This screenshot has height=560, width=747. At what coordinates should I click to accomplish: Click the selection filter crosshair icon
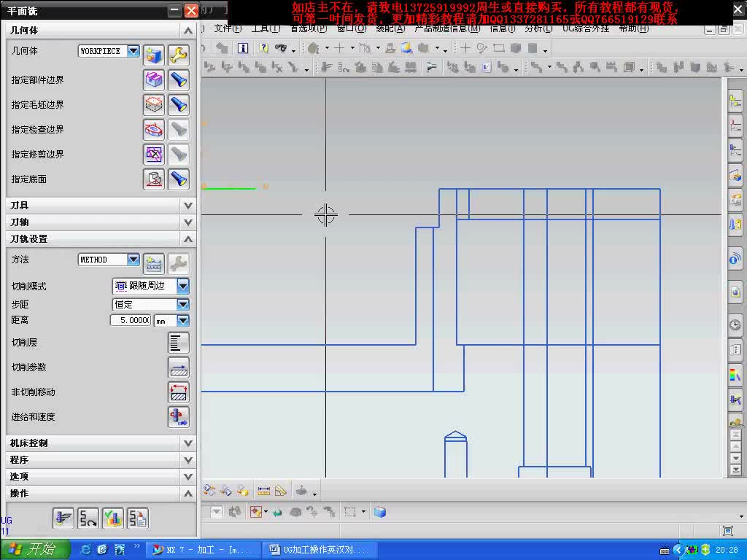click(x=256, y=513)
